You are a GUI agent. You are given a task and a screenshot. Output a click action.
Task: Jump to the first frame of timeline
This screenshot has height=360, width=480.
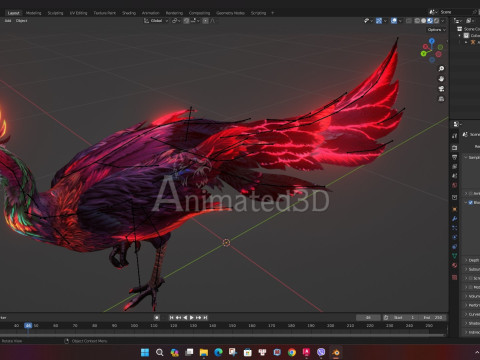pyautogui.click(x=172, y=318)
